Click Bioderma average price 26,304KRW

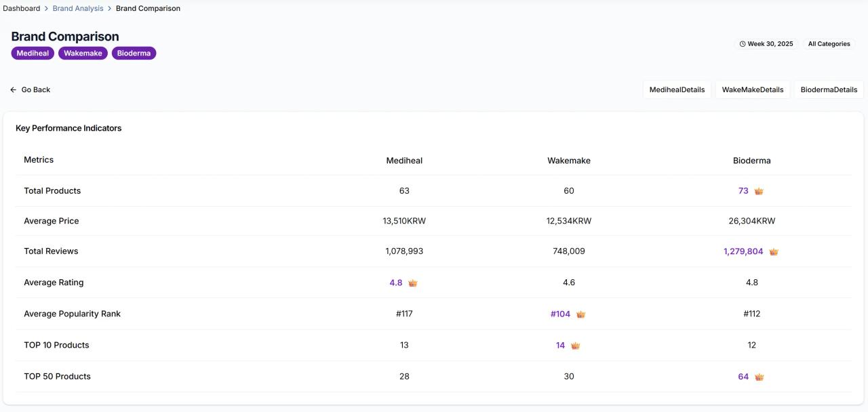pos(752,221)
